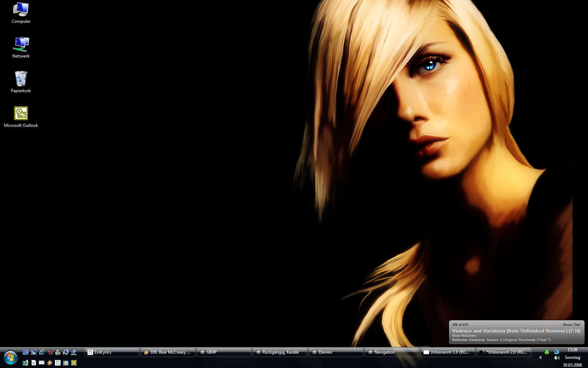The image size is (588, 368).
Task: Launch Opera browser from Quick Launch
Action: (x=50, y=352)
